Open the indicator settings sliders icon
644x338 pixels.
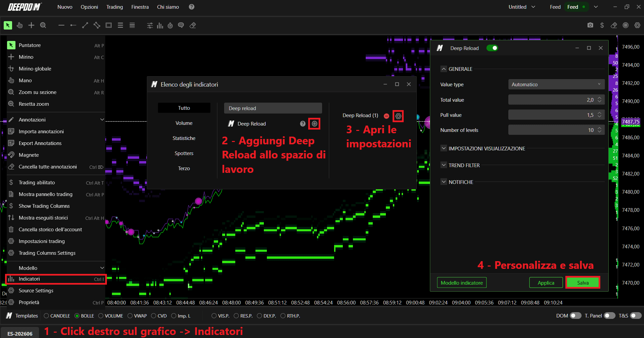pos(150,26)
